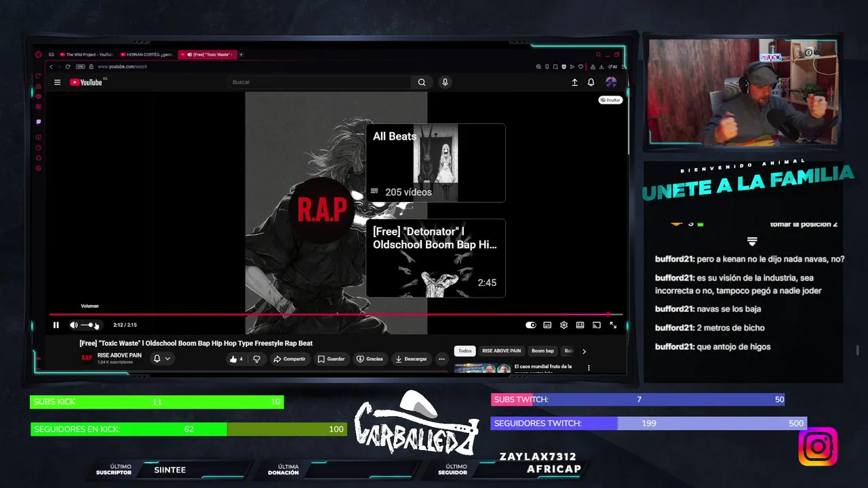Seek on the red video progress bar
868x488 pixels.
tap(336, 314)
